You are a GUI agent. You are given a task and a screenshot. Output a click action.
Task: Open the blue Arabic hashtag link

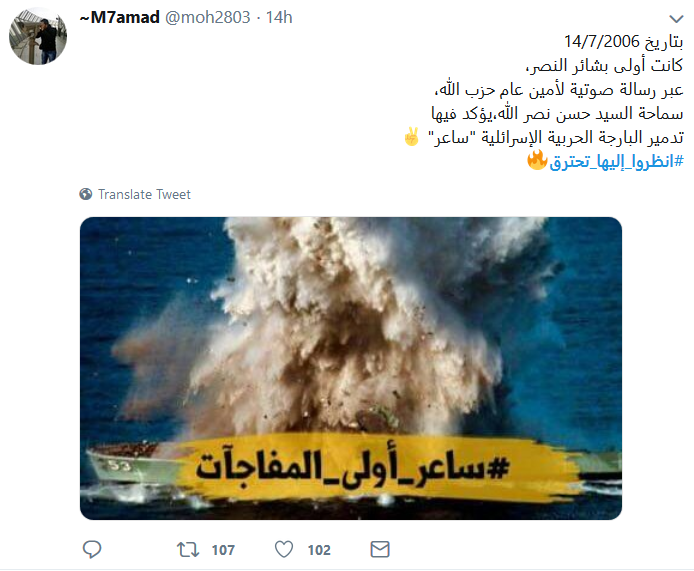pyautogui.click(x=616, y=162)
